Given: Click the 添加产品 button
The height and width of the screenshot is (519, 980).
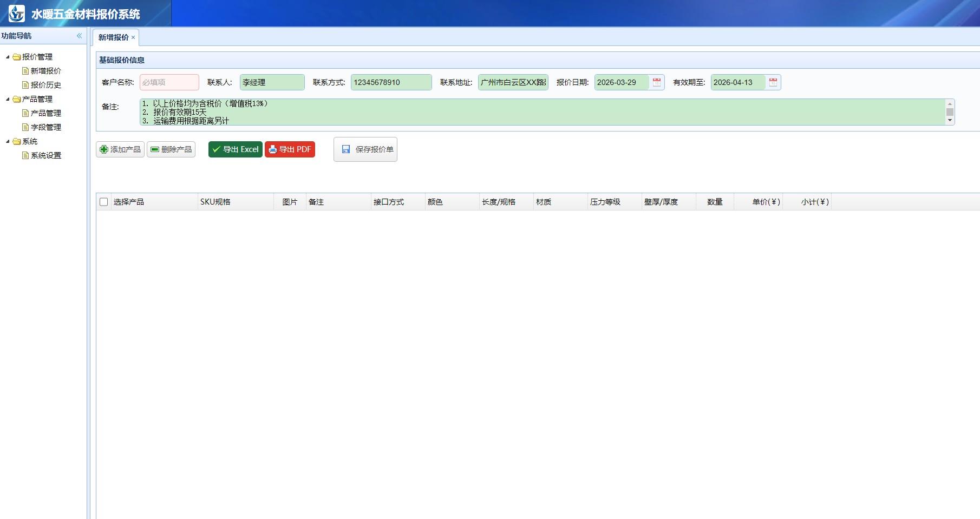Looking at the screenshot, I should point(120,149).
